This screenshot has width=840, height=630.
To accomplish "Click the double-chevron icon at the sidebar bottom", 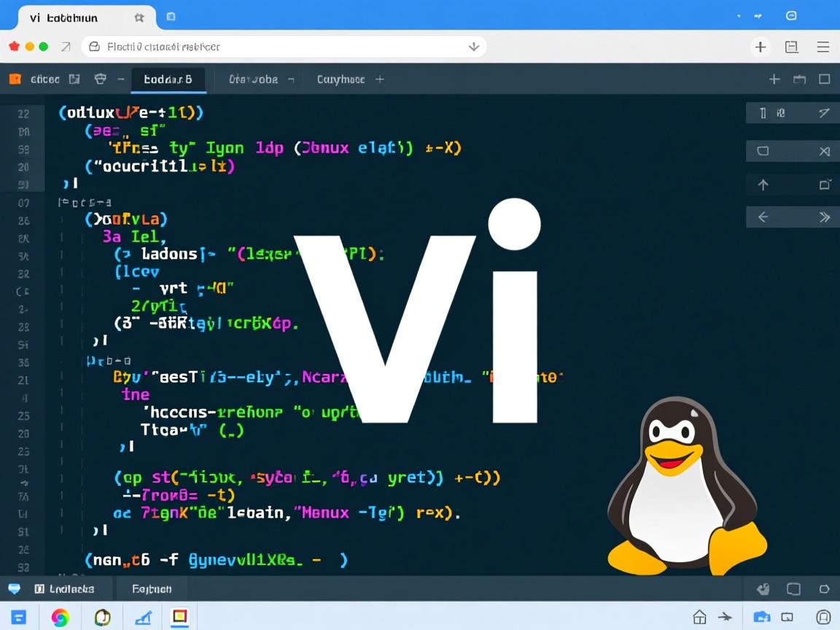I will [825, 217].
